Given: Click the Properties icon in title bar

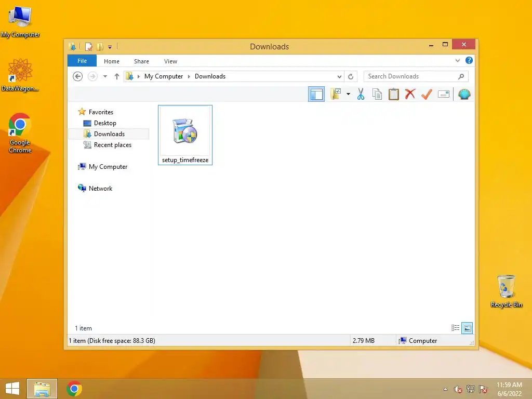Looking at the screenshot, I should [x=88, y=46].
